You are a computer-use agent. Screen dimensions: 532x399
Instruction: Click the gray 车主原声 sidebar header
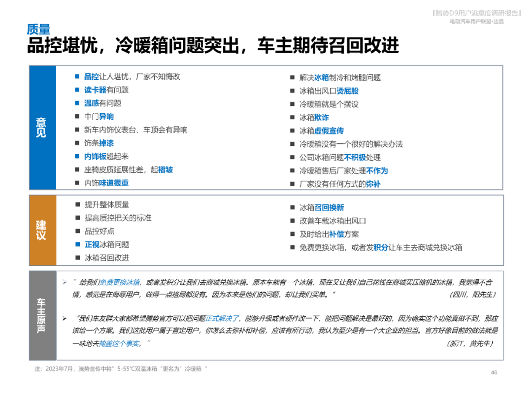coord(41,314)
